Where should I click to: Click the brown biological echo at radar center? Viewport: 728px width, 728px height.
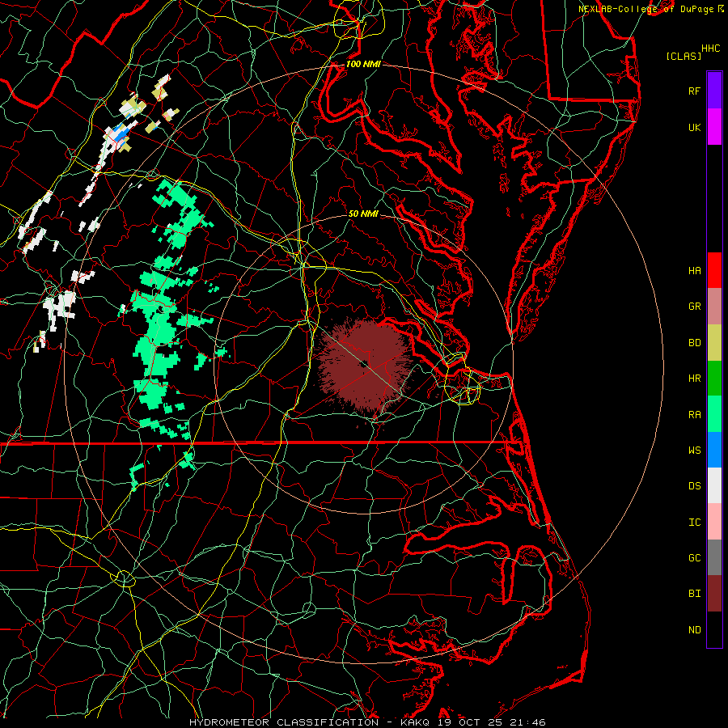click(366, 365)
